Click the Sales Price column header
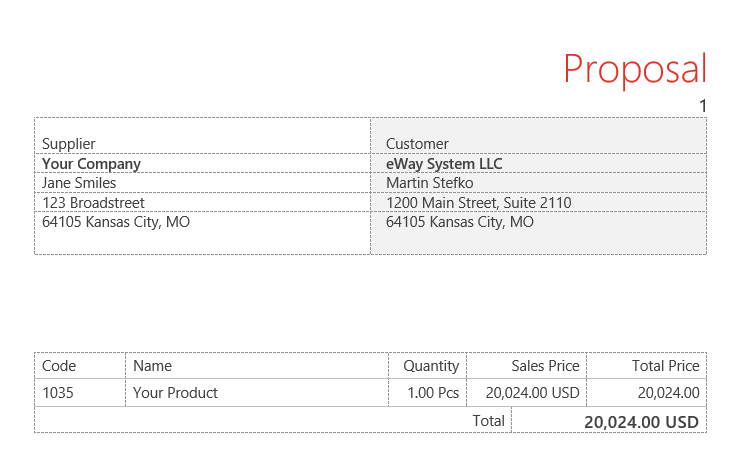 point(527,366)
